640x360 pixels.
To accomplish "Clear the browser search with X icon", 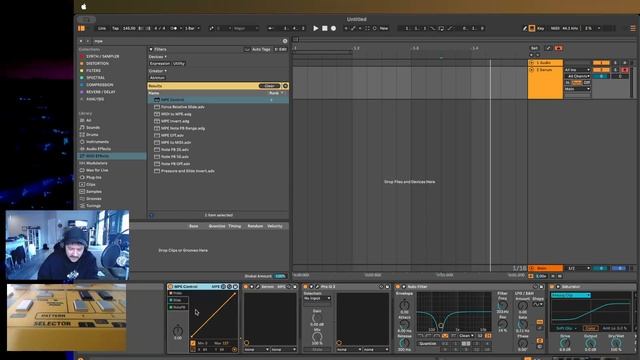I will 285,41.
